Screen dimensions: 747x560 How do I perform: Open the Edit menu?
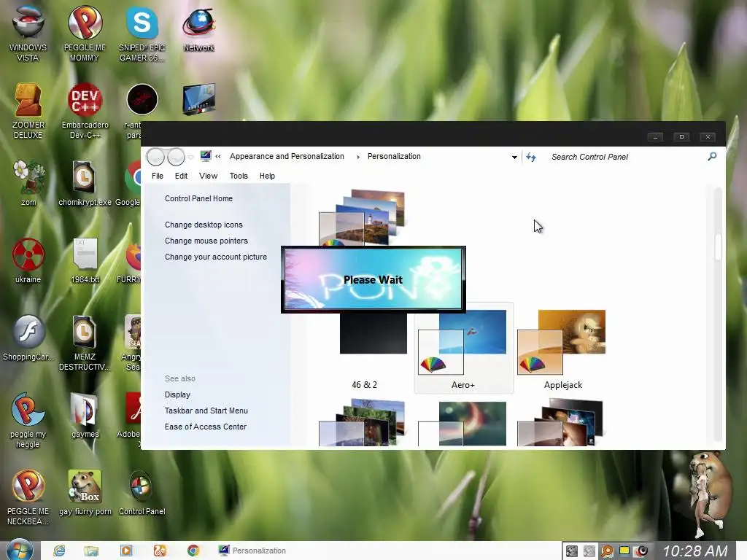coord(181,176)
